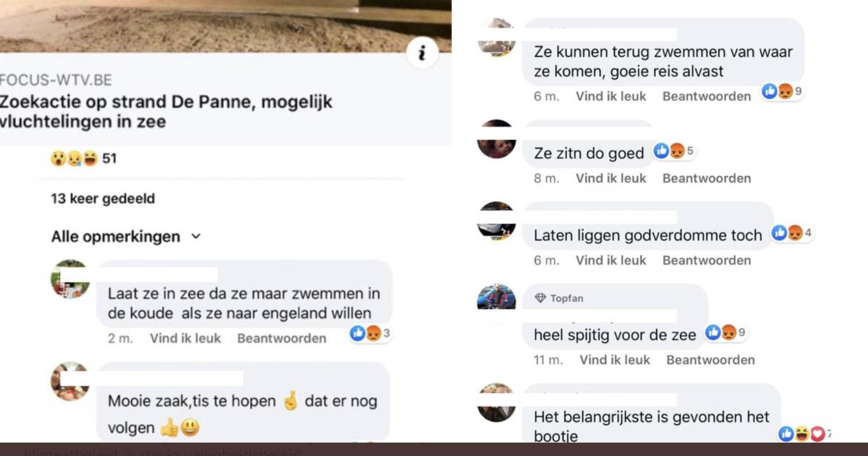868x456 pixels.
Task: Click the info icon on the article image
Action: click(x=422, y=53)
